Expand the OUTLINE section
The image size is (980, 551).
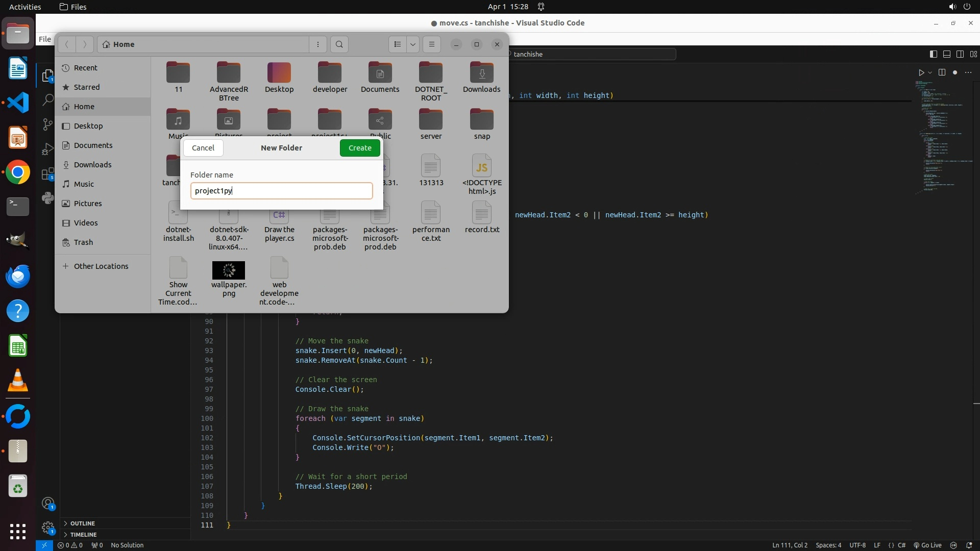tap(83, 523)
